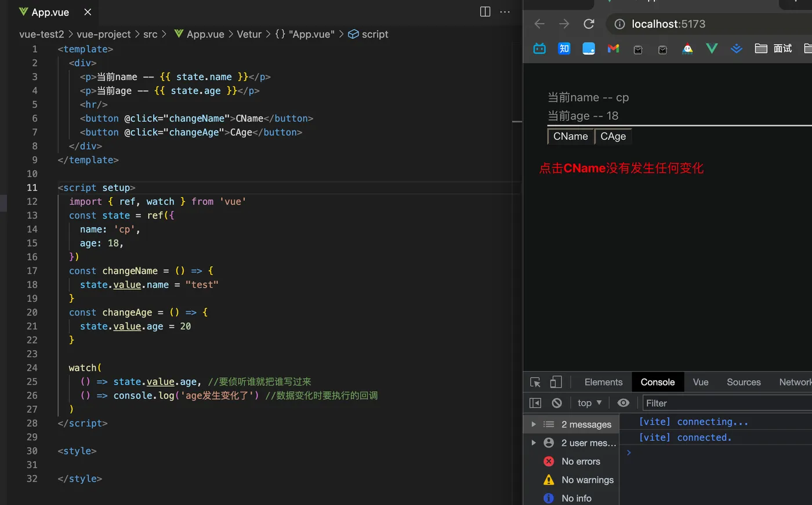
Task: Activate the DevTools element inspector picker
Action: coord(535,382)
